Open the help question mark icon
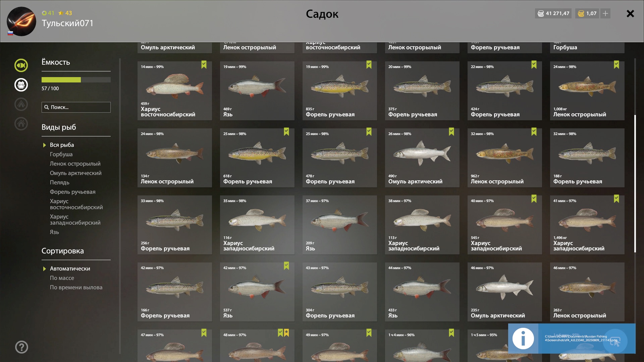 coord(21,347)
